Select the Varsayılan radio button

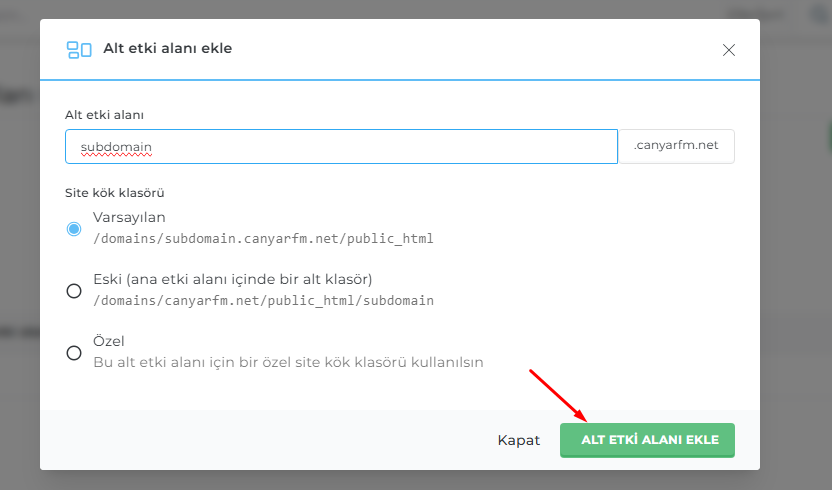click(74, 228)
